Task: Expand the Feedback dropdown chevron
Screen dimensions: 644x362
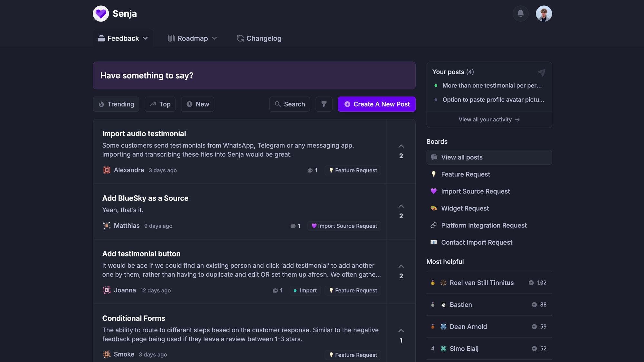Action: coord(146,38)
